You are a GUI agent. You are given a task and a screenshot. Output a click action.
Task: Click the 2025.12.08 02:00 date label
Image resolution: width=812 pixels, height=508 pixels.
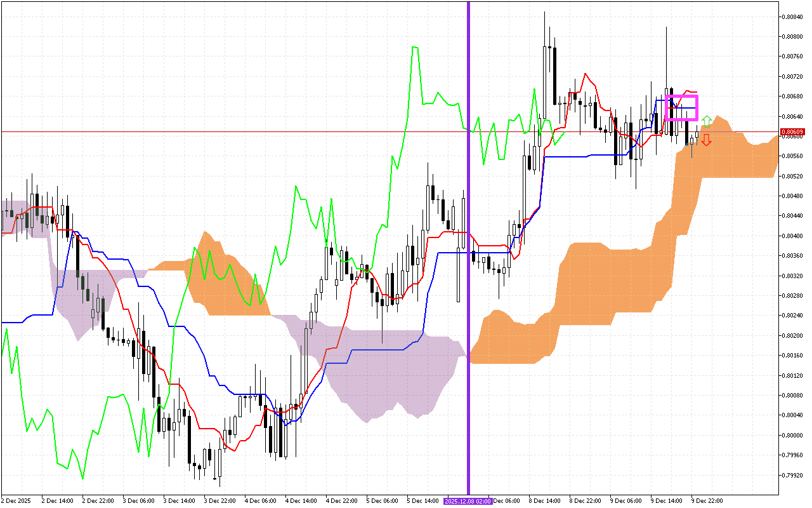pyautogui.click(x=468, y=500)
